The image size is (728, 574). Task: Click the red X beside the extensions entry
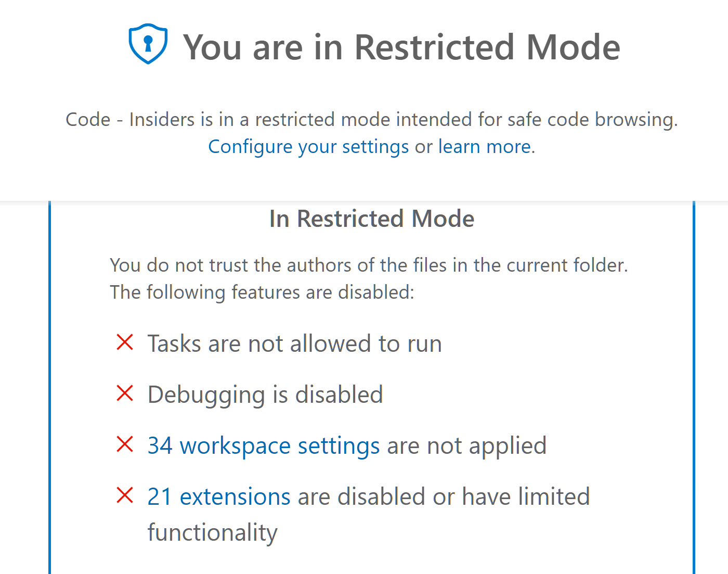[125, 495]
